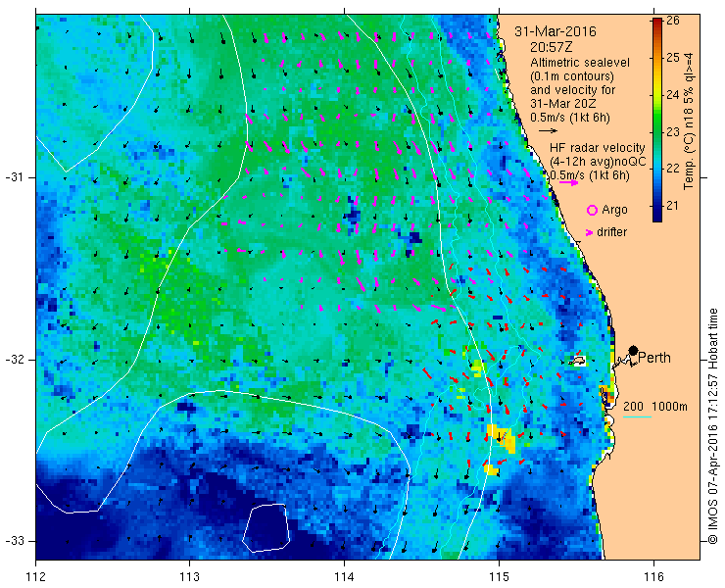725x588 pixels.
Task: Click the '(4-12h avg)noQC' legend text
Action: [598, 162]
